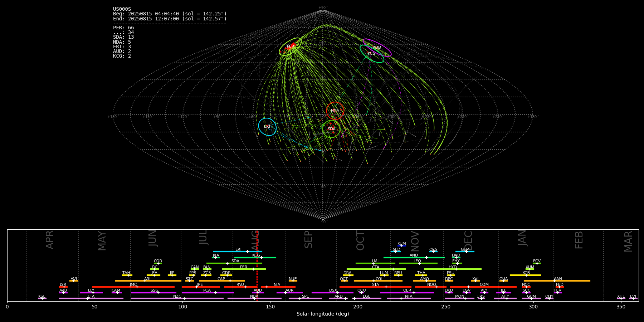
Task: Click the KCG radiant label on sky map
Action: click(x=372, y=54)
